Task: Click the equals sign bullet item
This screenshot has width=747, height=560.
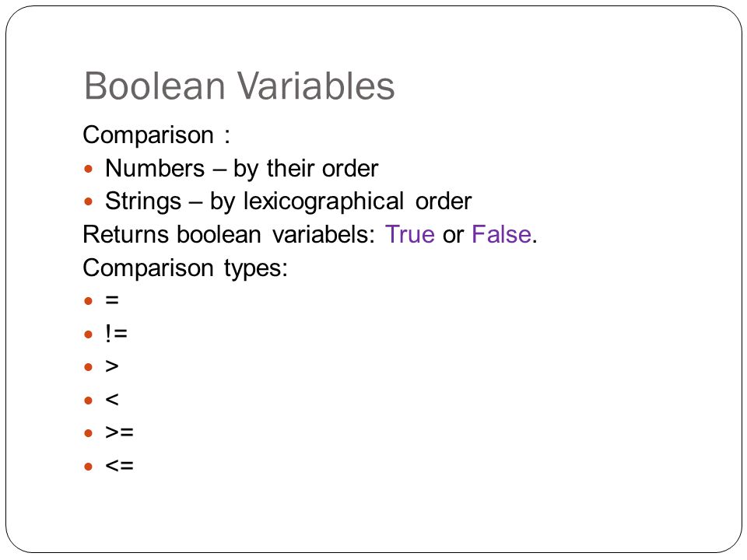Action: (112, 300)
